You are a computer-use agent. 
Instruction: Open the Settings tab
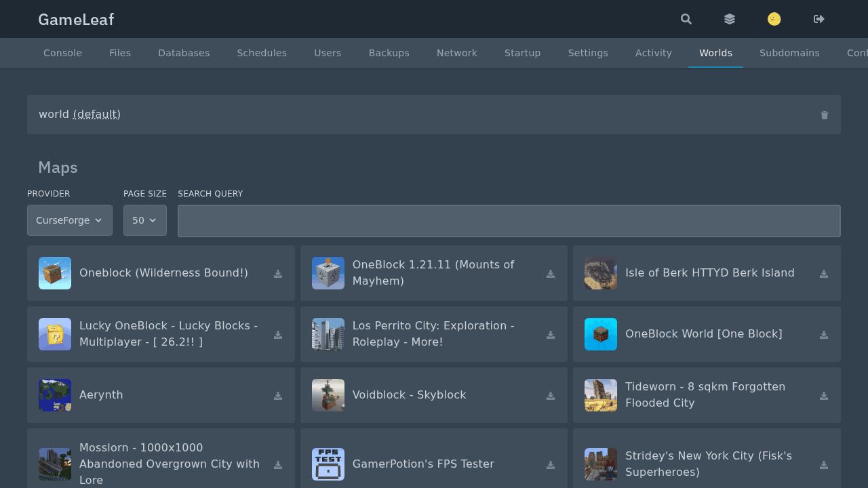pos(588,53)
